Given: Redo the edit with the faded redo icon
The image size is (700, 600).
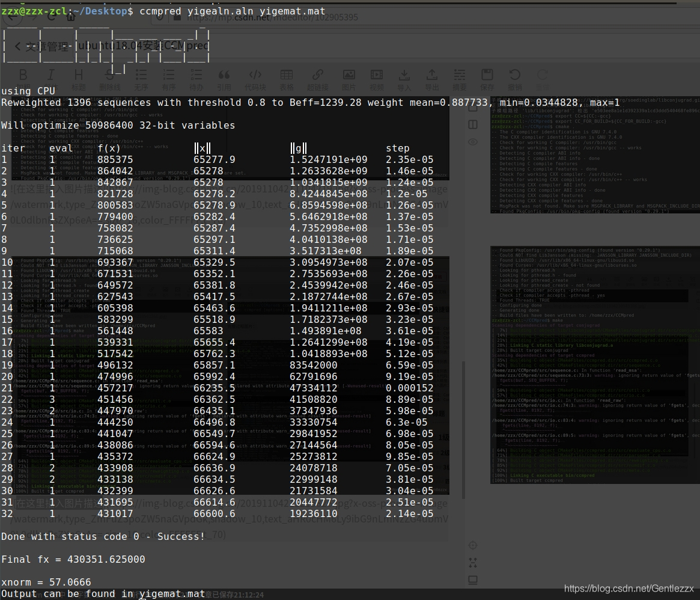Looking at the screenshot, I should point(543,79).
